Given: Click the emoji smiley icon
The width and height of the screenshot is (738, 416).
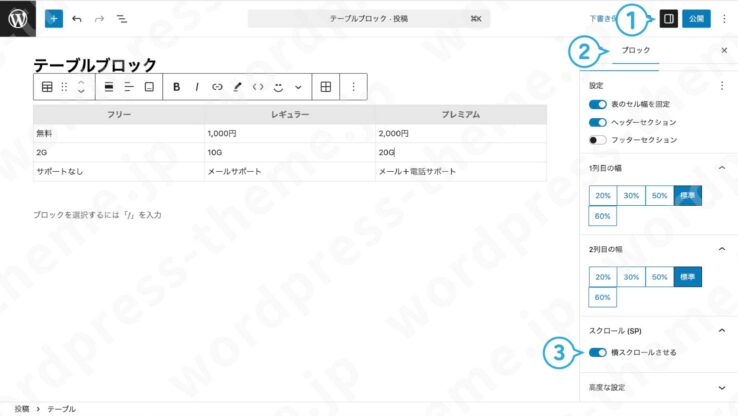Looking at the screenshot, I should click(x=278, y=87).
